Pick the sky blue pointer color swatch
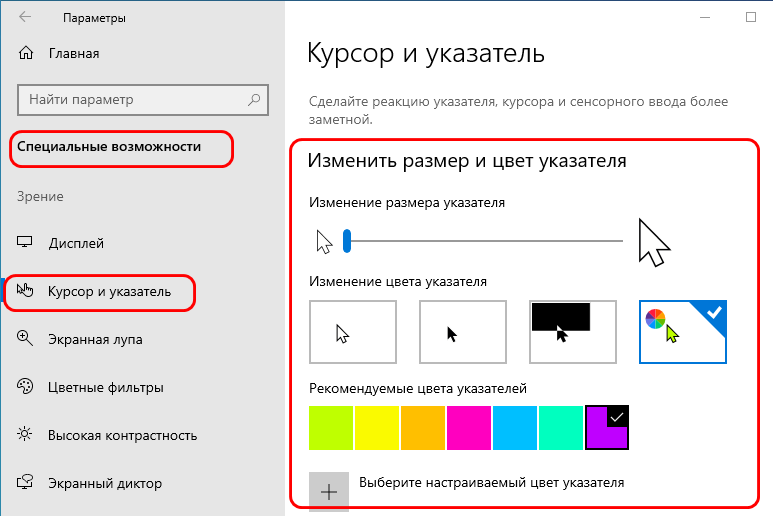 (x=515, y=428)
